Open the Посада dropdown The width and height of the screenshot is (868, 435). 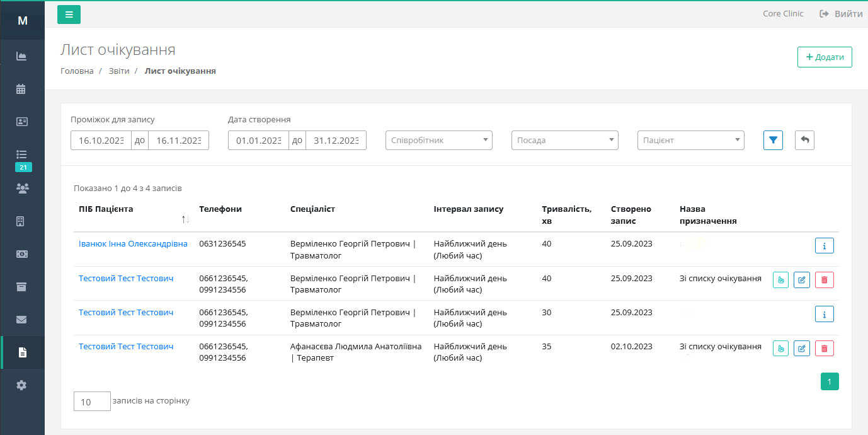tap(565, 140)
